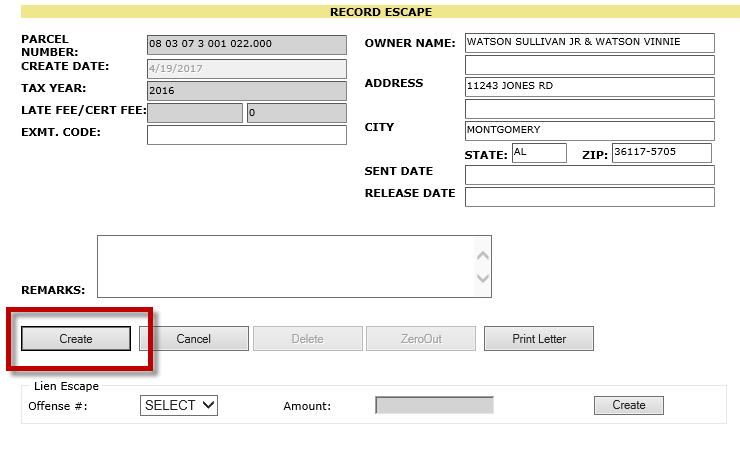The width and height of the screenshot is (740, 450).
Task: Click the Amount label
Action: (307, 406)
